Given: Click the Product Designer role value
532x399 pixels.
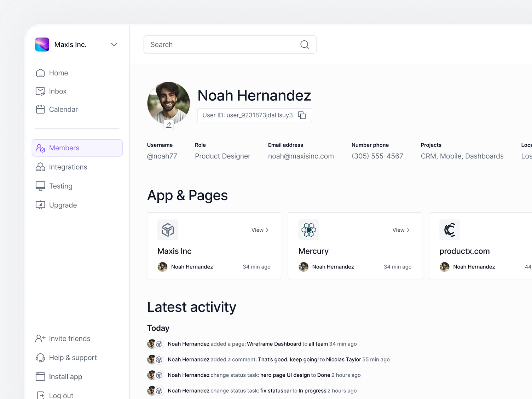Looking at the screenshot, I should pos(222,156).
